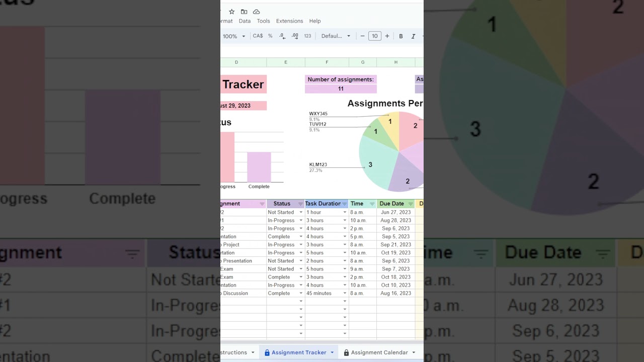The image size is (644, 362).
Task: Open Status dropdown in Jun 27, 2023 row
Action: tap(301, 213)
